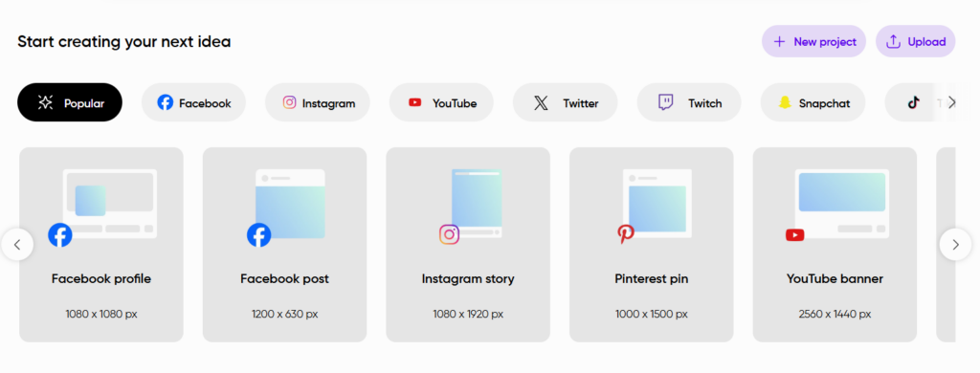
Task: Click the YouTube banner title text
Action: pyautogui.click(x=835, y=278)
